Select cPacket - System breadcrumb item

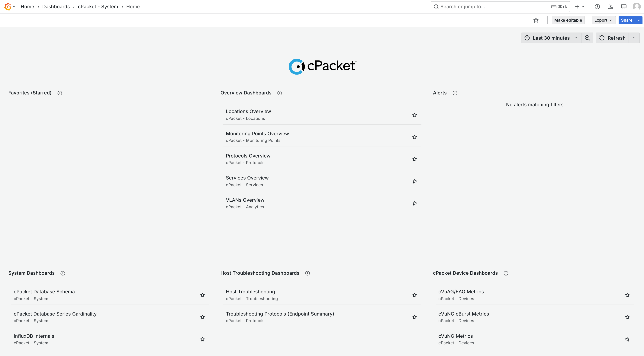pyautogui.click(x=98, y=7)
